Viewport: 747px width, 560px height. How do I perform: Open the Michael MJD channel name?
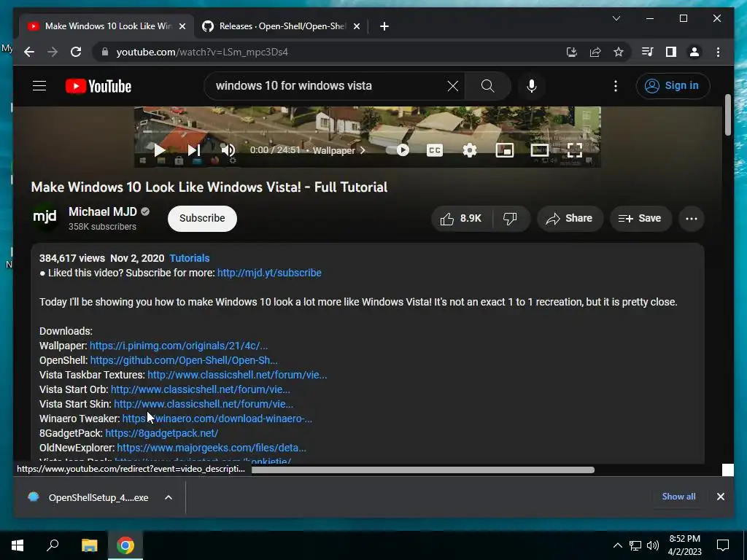point(102,211)
